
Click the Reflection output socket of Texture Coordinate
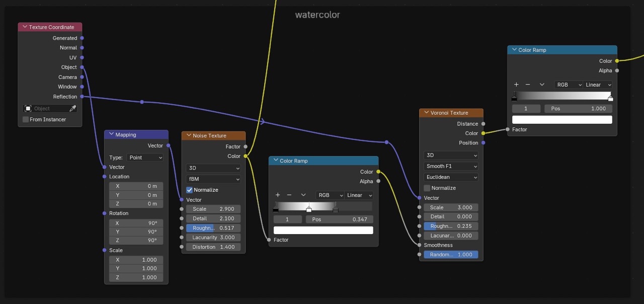click(82, 97)
